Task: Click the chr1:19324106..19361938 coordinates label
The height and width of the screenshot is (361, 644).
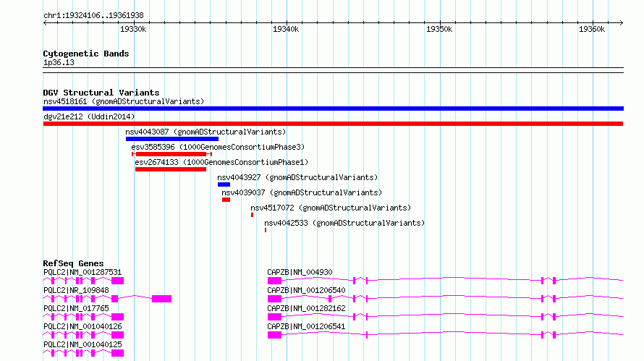Action: click(x=93, y=16)
